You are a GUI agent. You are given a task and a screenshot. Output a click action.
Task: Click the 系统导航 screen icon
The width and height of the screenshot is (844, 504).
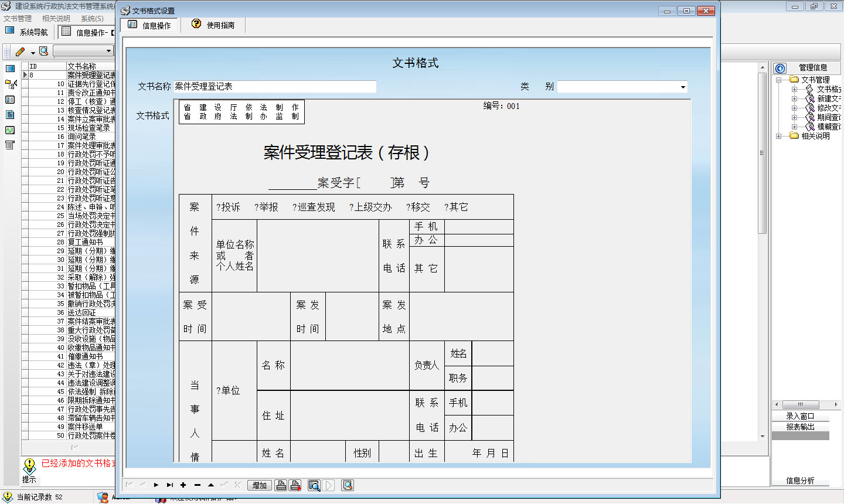tap(10, 31)
